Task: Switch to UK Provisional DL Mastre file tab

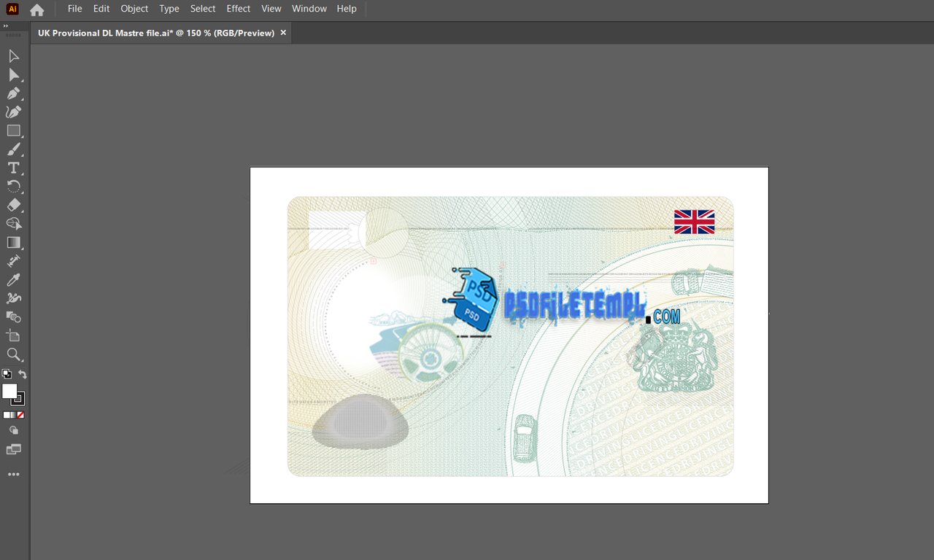Action: pyautogui.click(x=156, y=33)
